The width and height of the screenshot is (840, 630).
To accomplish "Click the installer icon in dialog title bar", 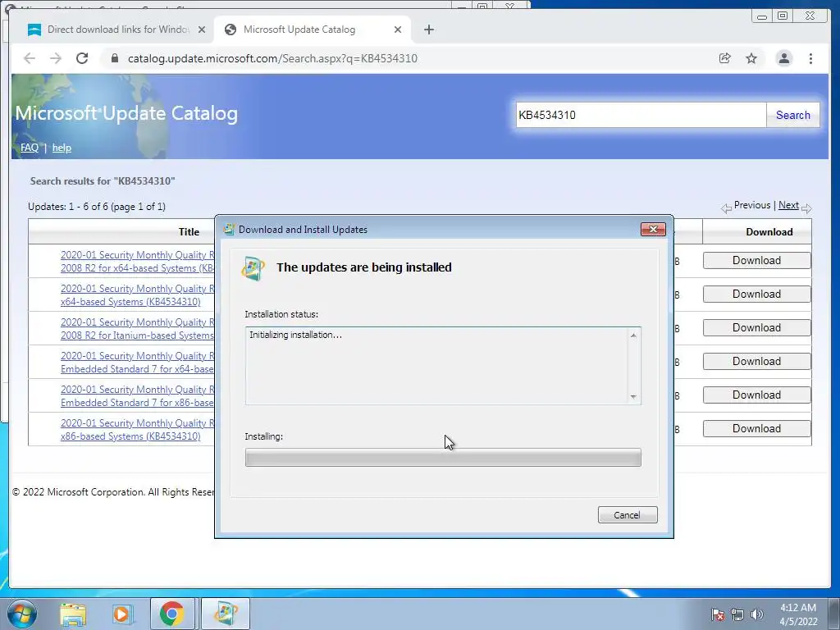I will tap(229, 230).
